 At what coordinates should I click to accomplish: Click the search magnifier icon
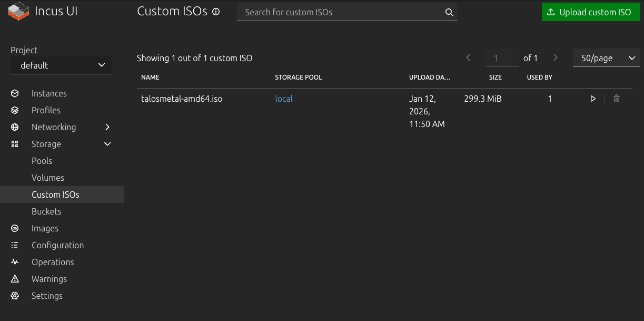tap(449, 13)
